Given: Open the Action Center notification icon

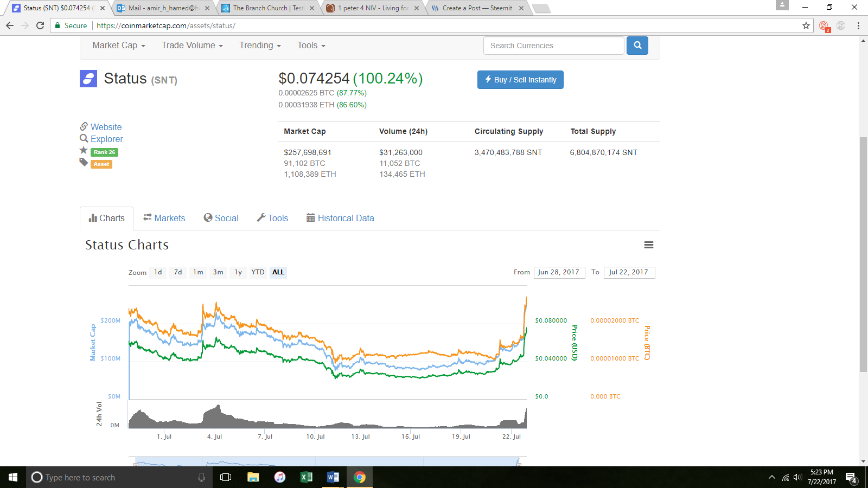Looking at the screenshot, I should point(851,478).
